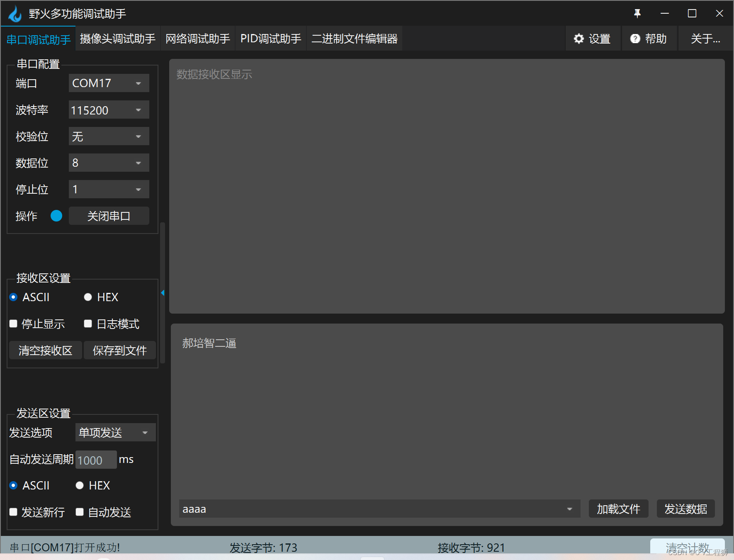This screenshot has height=560, width=734.
Task: Expand the COM17 port dropdown
Action: 109,83
